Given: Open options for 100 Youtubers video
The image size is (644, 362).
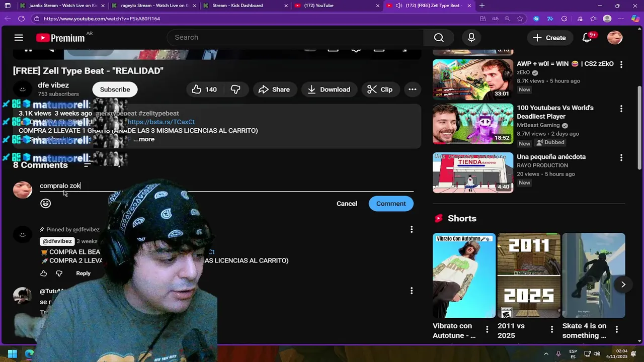Looking at the screenshot, I should pos(621,109).
